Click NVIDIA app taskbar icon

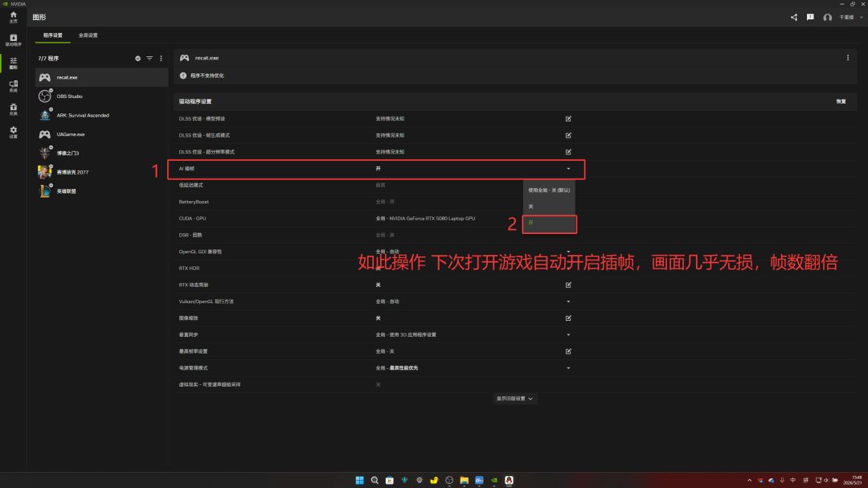click(493, 480)
